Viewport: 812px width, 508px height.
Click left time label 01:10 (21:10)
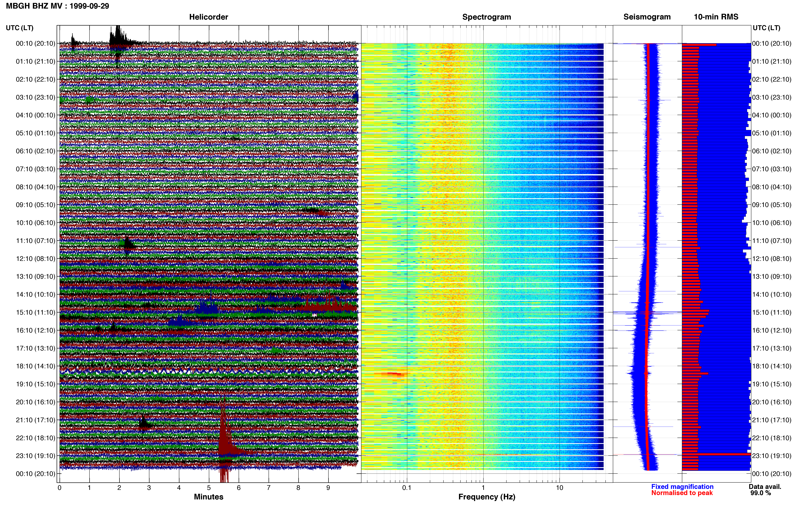36,61
